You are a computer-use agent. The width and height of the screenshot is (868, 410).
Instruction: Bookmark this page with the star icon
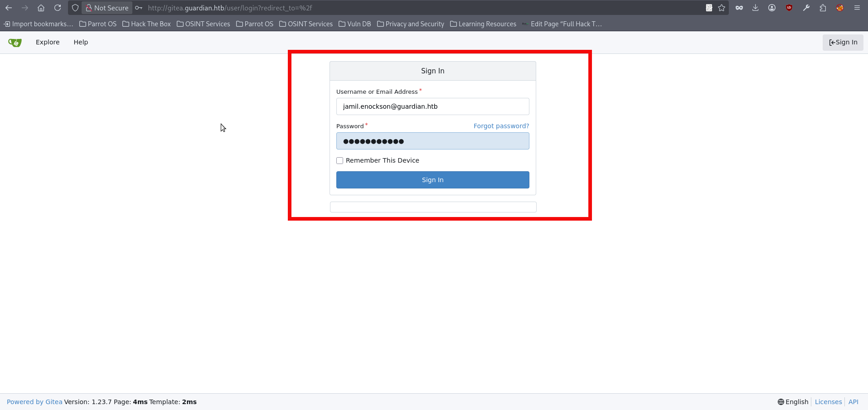click(722, 8)
